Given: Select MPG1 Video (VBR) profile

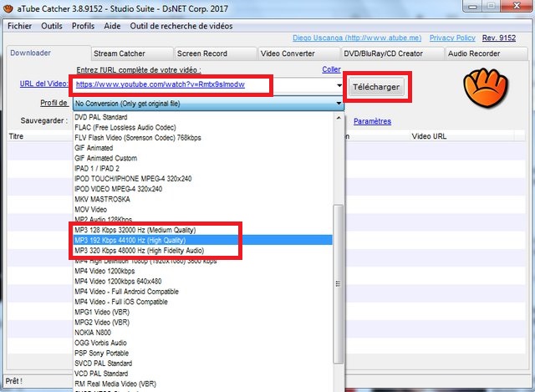Looking at the screenshot, I should coord(202,312).
